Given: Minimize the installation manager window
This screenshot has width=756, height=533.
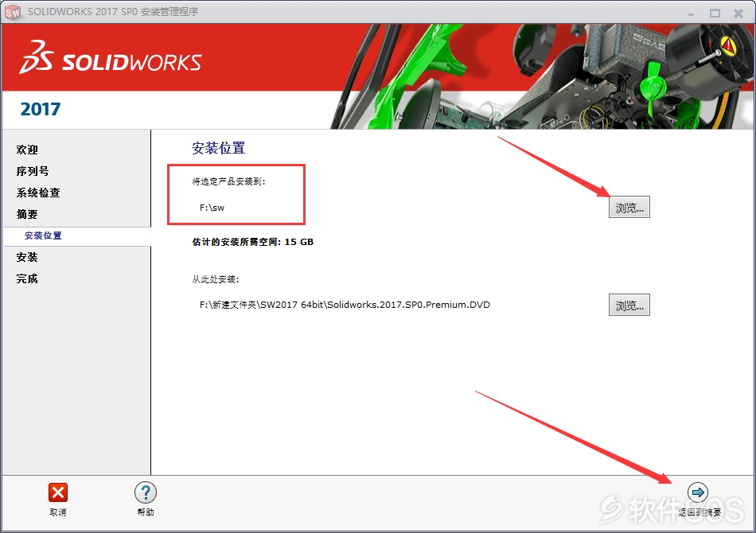Looking at the screenshot, I should pos(691,14).
